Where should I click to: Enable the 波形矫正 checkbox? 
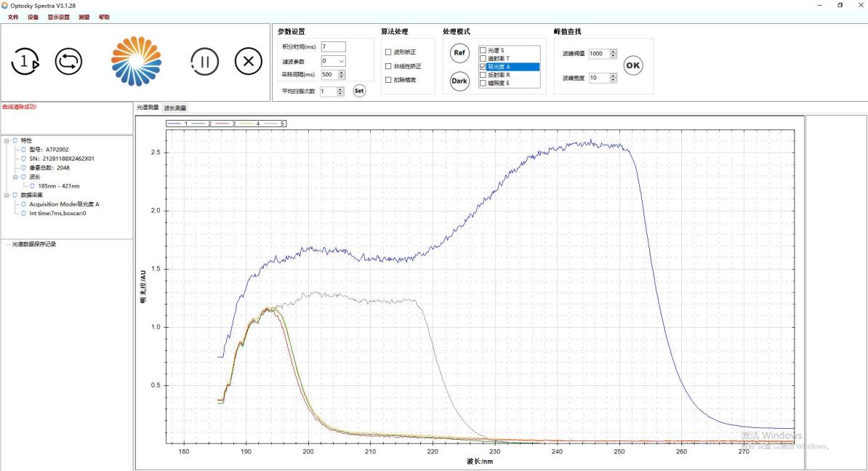[x=388, y=52]
